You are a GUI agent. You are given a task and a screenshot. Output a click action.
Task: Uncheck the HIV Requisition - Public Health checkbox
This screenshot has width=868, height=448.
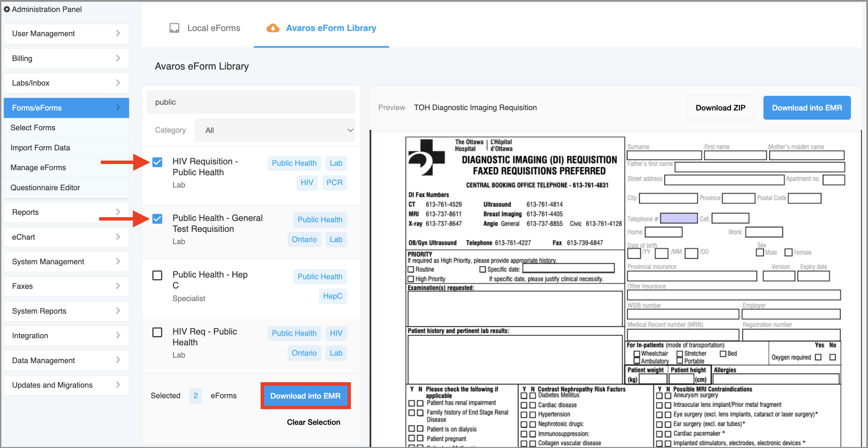pos(157,162)
